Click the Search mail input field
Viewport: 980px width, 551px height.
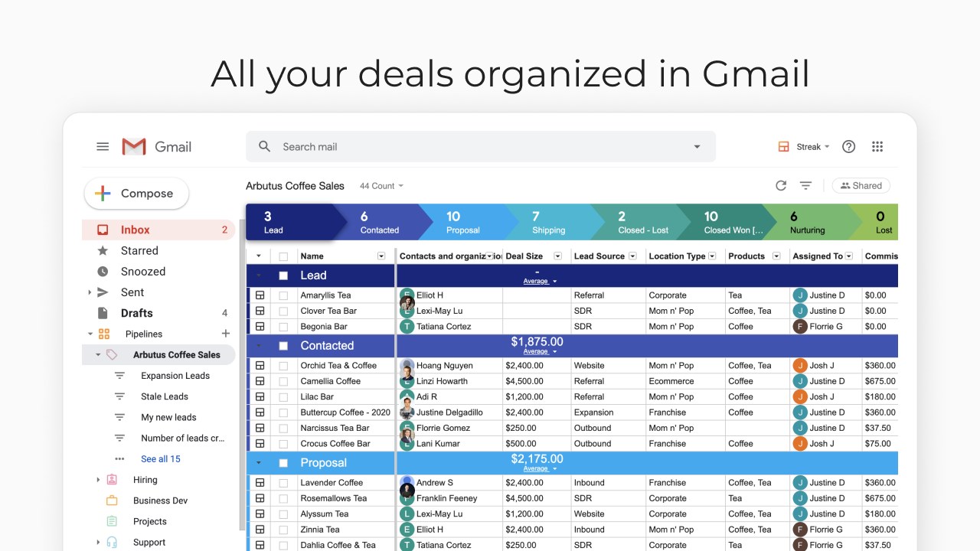(x=482, y=147)
